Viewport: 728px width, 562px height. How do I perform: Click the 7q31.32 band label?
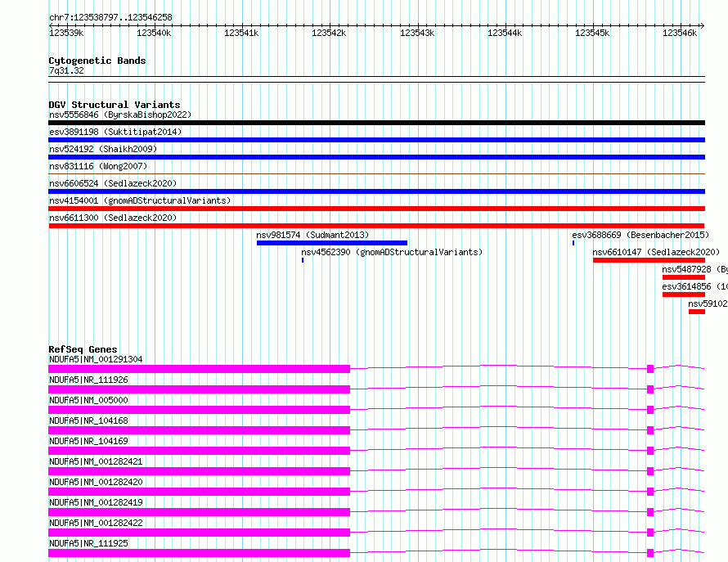point(66,70)
